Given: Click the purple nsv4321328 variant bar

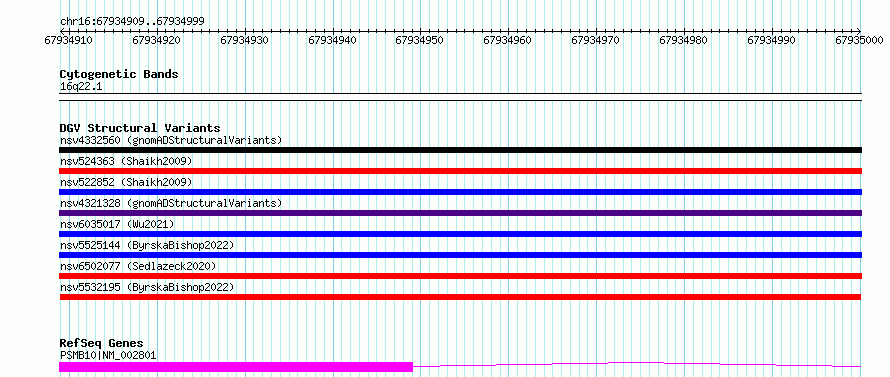Looking at the screenshot, I should pos(460,213).
